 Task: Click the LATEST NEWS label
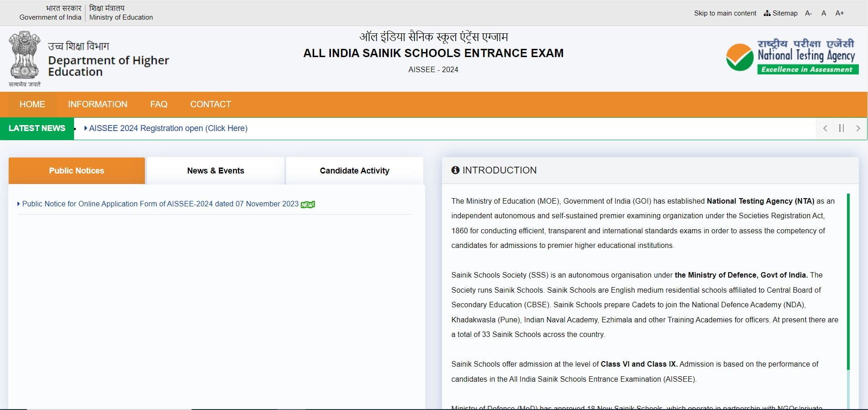click(x=37, y=128)
